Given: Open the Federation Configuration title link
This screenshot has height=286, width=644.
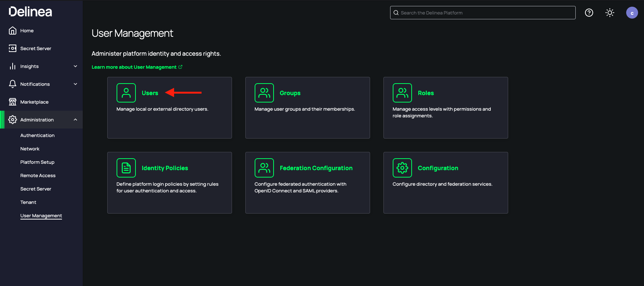Looking at the screenshot, I should pos(316,168).
